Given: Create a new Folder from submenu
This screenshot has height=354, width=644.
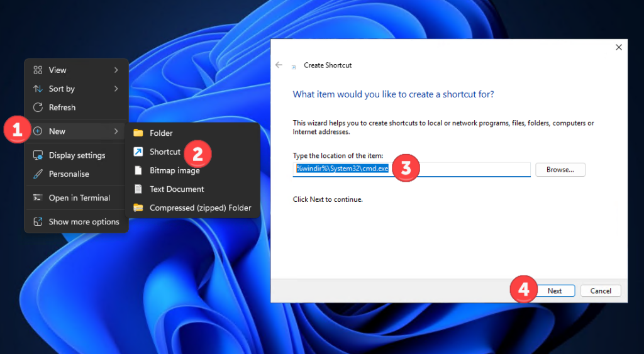Looking at the screenshot, I should tap(192, 133).
